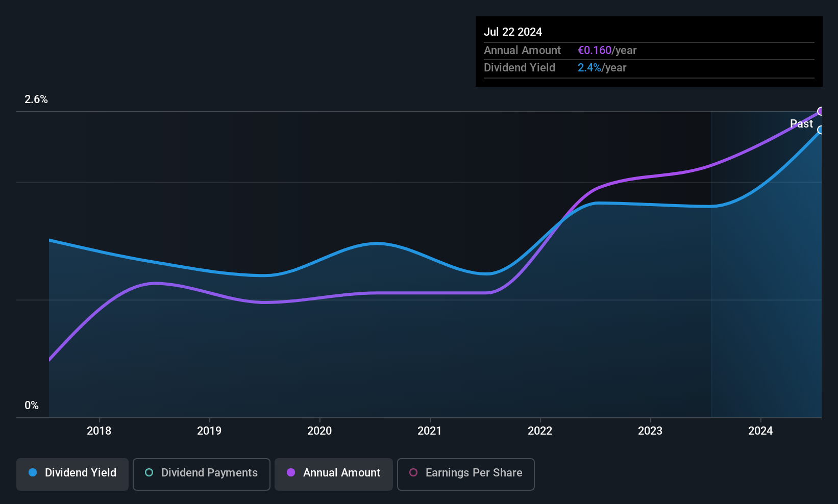Viewport: 838px width, 504px height.
Task: Toggle the Annual Amount series
Action: click(334, 474)
